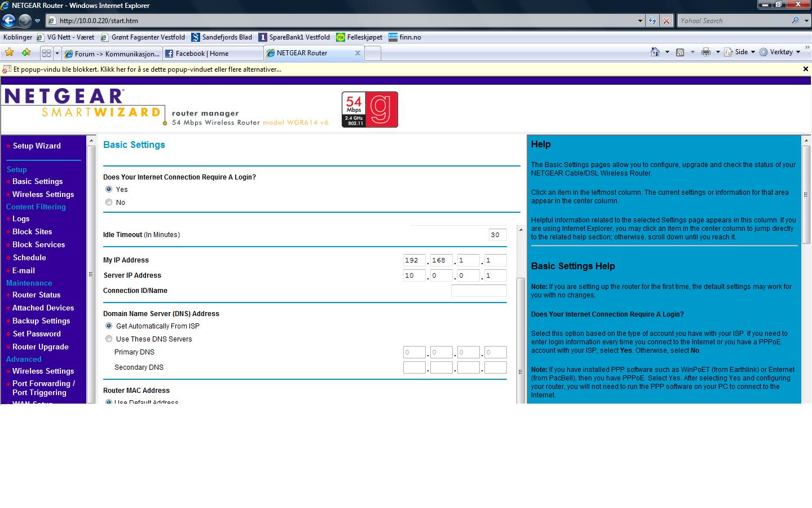Open Grønt Fagsenter Vestfold bookmark
Screen dimensions: 812x508
[x=143, y=37]
